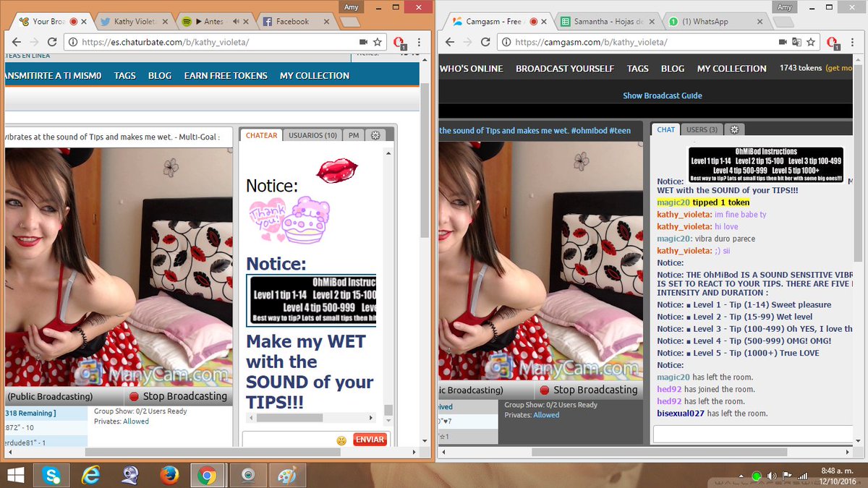
Task: Select the CHATEAR tab
Action: [x=261, y=135]
